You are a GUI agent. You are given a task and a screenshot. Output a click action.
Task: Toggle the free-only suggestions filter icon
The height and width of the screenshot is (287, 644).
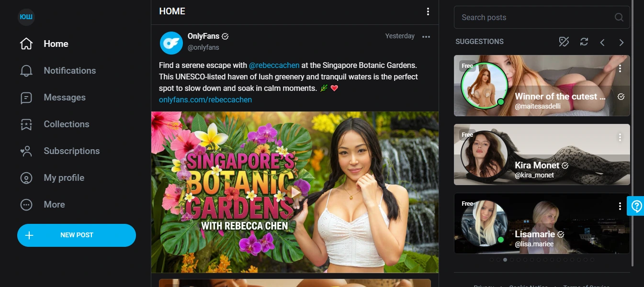click(x=564, y=42)
